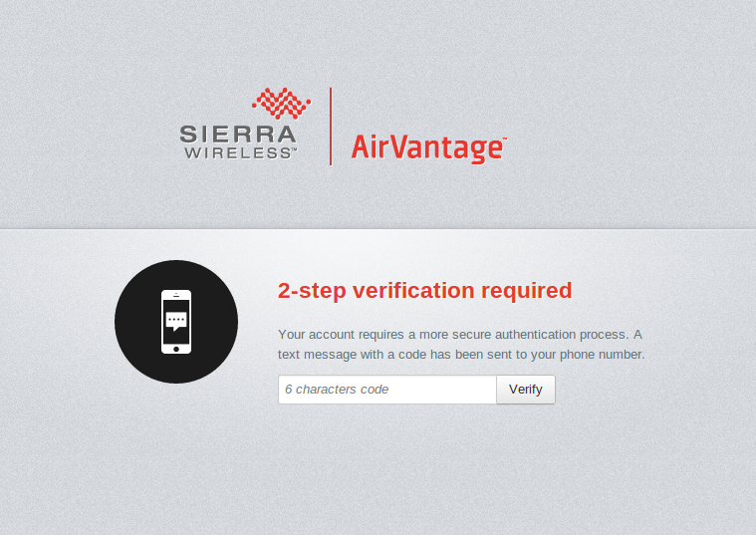
Task: Click the chat bubble on phone screen
Action: (176, 321)
